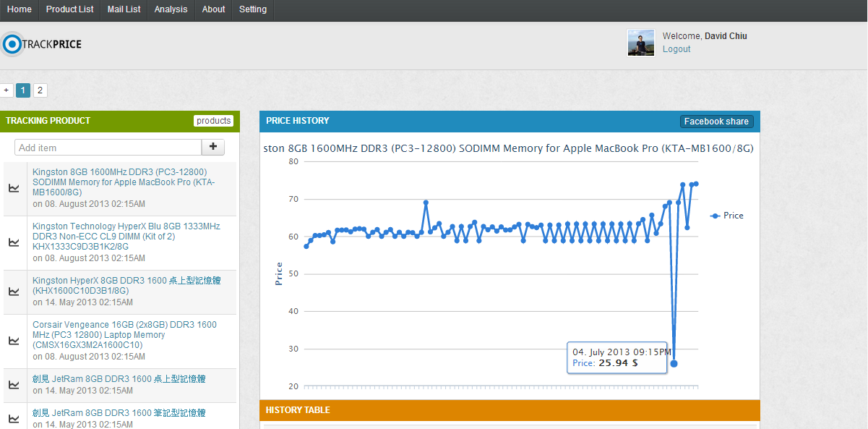Image resolution: width=868 pixels, height=429 pixels.
Task: Click the TrackPrice logo icon
Action: tap(12, 44)
